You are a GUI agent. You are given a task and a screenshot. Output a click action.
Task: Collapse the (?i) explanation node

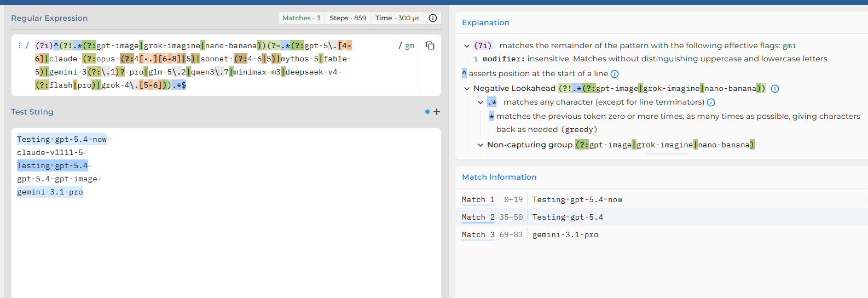pyautogui.click(x=467, y=46)
